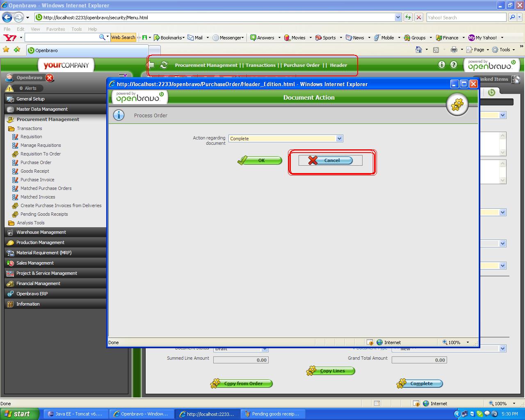Open Goods Receipt in the menu tree
The width and height of the screenshot is (525, 420).
(x=34, y=171)
